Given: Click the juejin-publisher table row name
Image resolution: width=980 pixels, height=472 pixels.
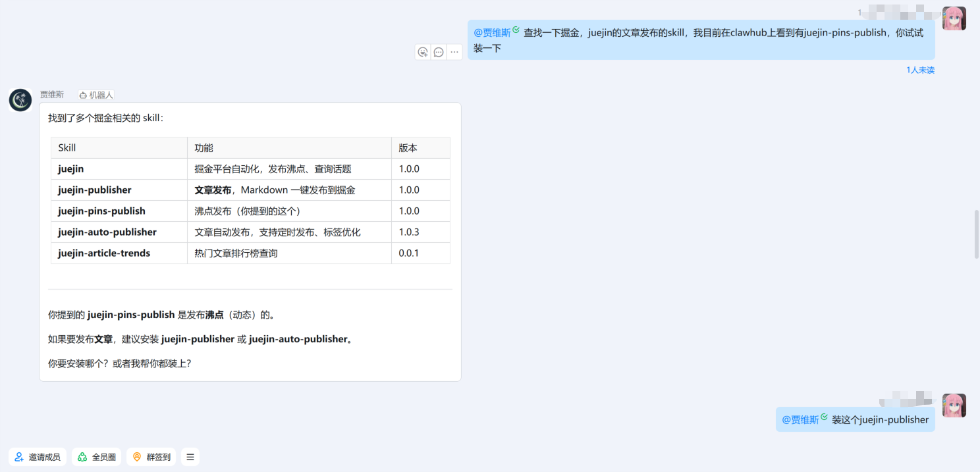Looking at the screenshot, I should pos(95,190).
